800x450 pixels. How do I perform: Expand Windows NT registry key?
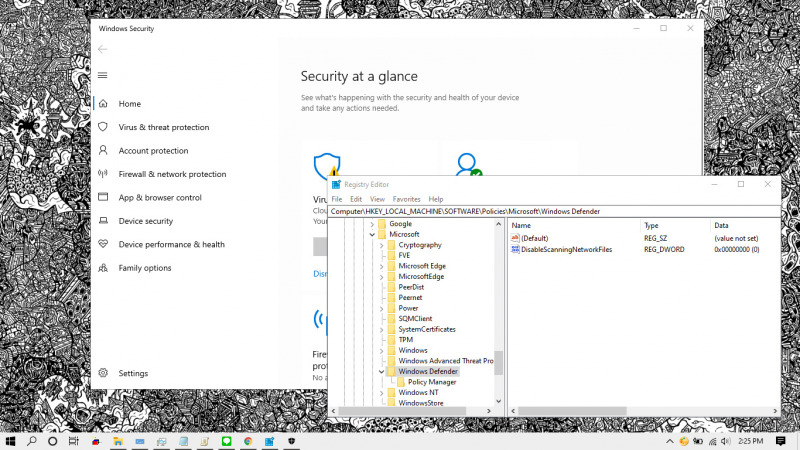381,393
